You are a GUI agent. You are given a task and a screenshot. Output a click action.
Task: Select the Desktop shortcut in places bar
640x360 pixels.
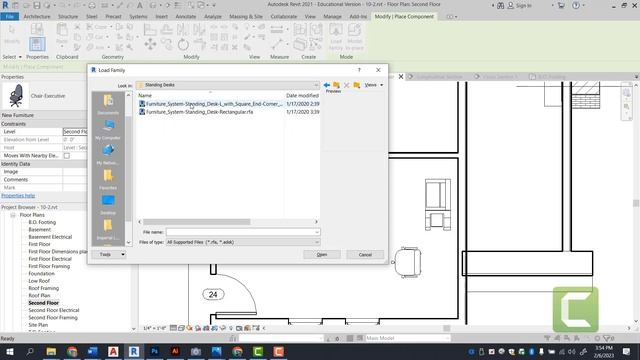108,204
